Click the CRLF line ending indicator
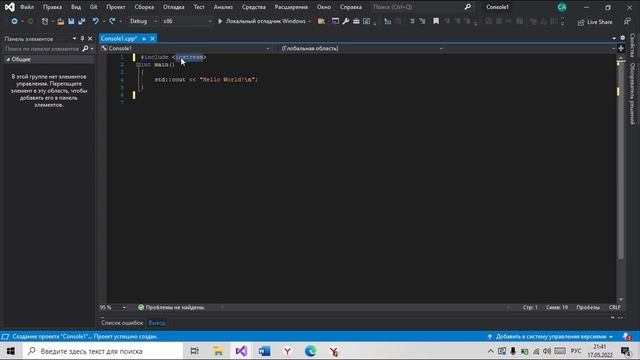Viewport: 640px width, 360px height. pos(615,307)
